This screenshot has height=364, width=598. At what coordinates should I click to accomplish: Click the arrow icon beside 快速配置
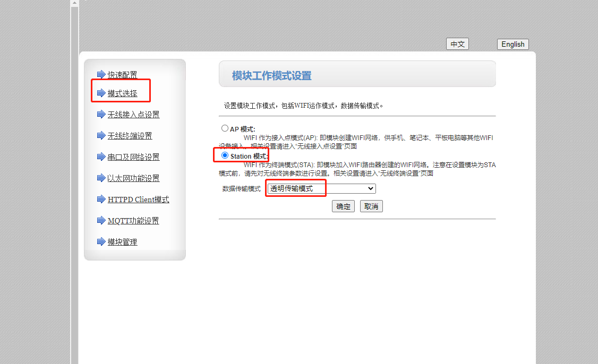coord(101,74)
